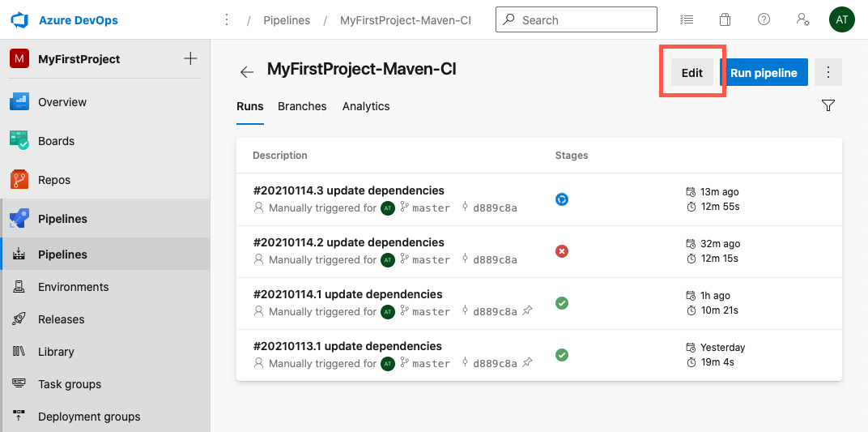Open more actions beside Run pipeline
868x432 pixels.
click(828, 72)
